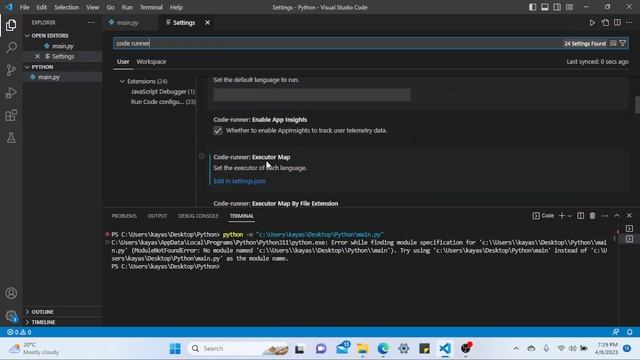Toggle secondary side bar layout icon
640x360 pixels.
[557, 7]
